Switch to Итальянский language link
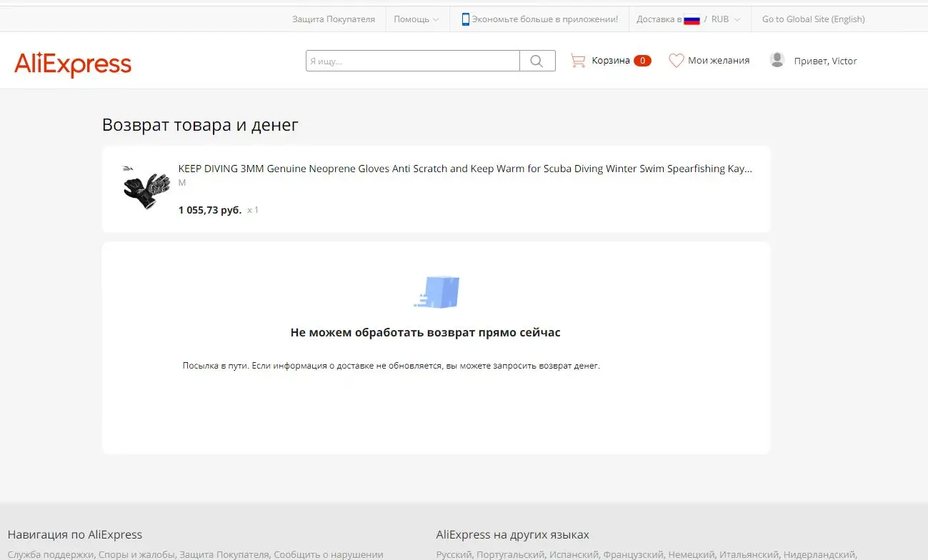 click(749, 554)
